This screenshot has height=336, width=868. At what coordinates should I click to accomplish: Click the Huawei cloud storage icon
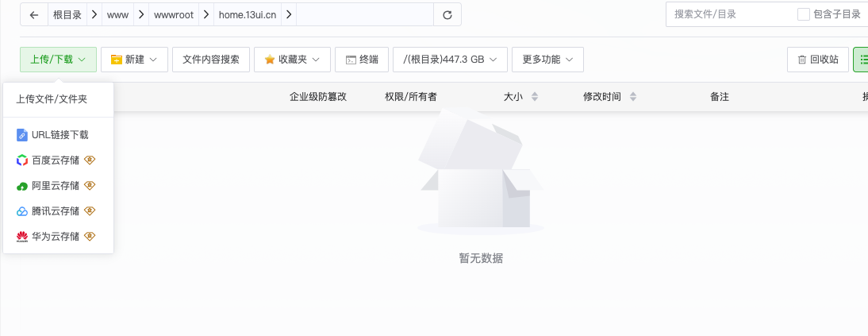click(x=22, y=237)
